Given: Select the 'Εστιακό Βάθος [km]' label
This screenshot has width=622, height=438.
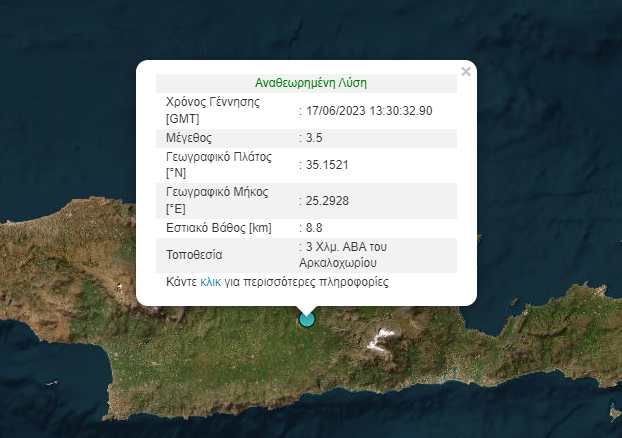Looking at the screenshot, I should (x=219, y=228).
